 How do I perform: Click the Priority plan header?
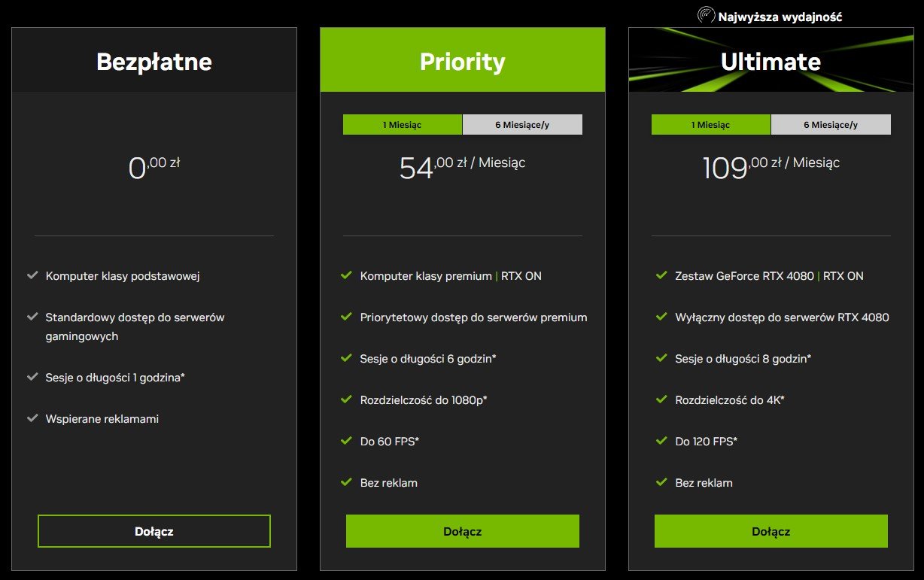[x=462, y=61]
